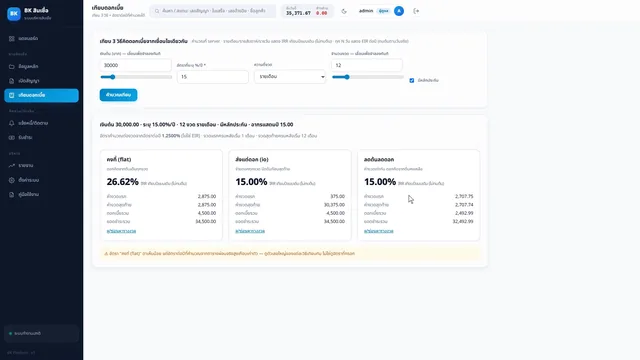The image size is (640, 360).
Task: Click the 15.00% rate in the third card
Action: [380, 182]
